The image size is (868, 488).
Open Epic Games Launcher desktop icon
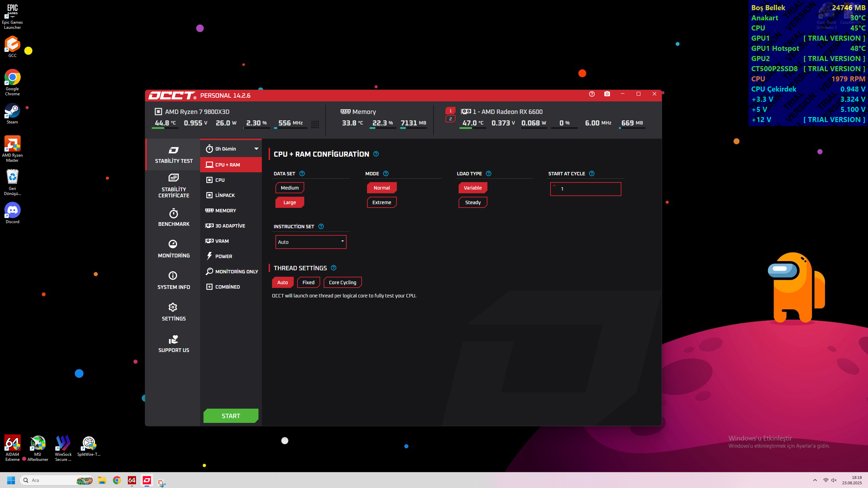[13, 17]
